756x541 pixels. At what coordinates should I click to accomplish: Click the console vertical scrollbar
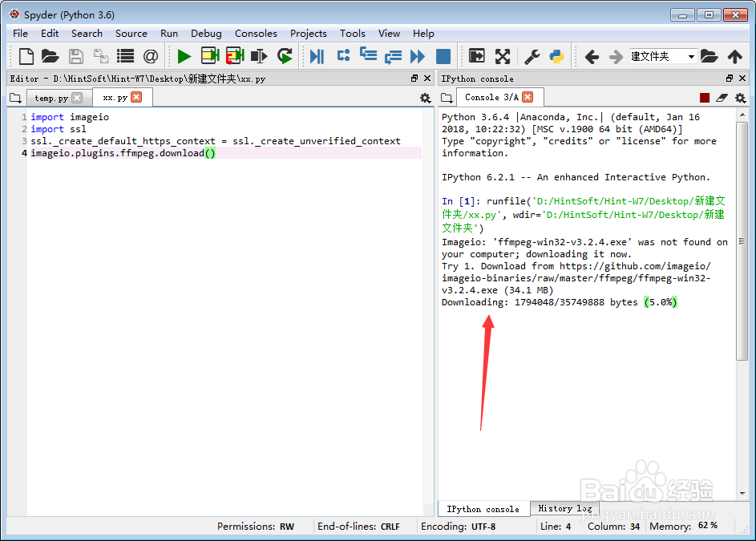click(742, 241)
